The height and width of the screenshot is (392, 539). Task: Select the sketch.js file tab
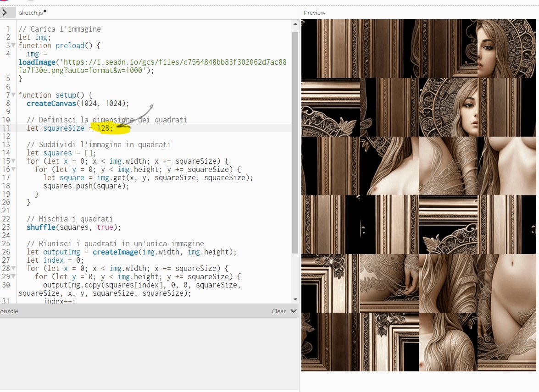(x=31, y=13)
